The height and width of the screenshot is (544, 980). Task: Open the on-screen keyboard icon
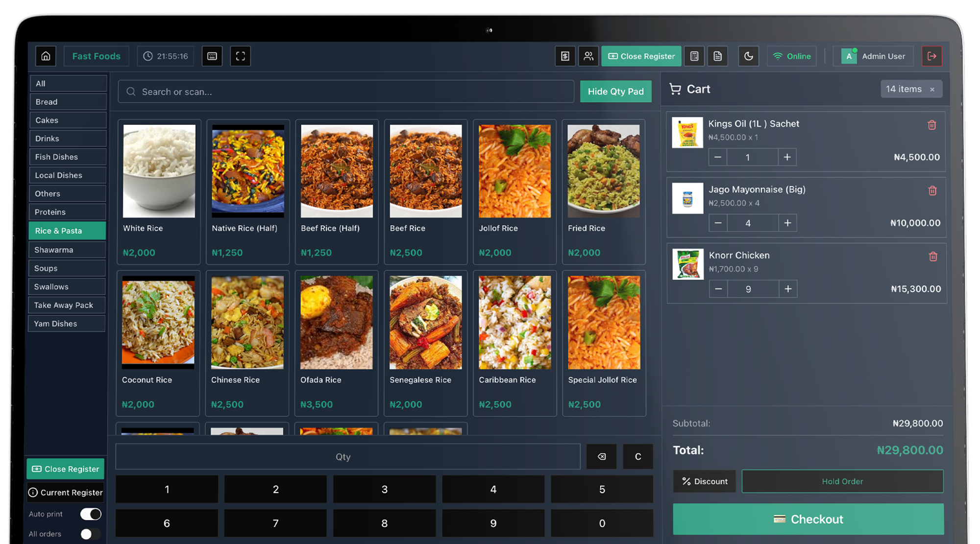(x=212, y=56)
